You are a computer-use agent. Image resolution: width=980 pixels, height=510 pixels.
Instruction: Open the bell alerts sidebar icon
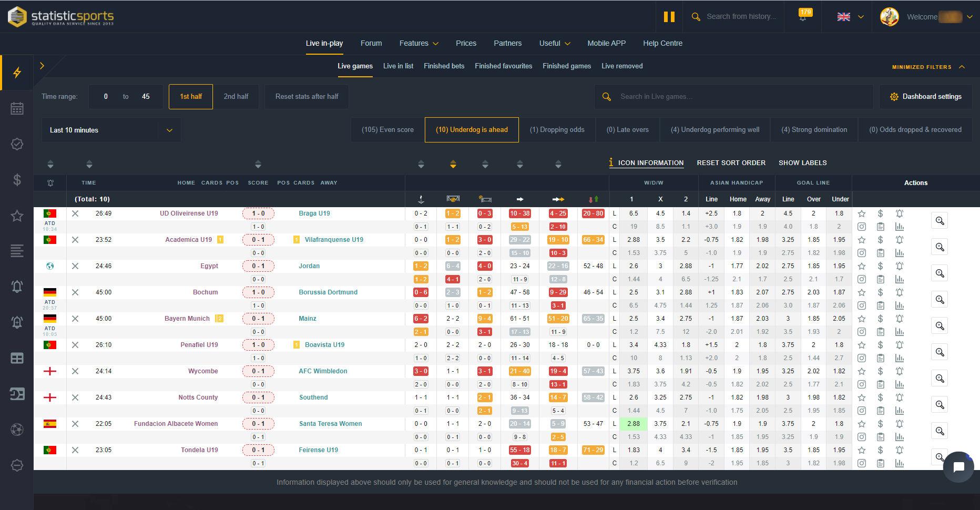pos(17,287)
